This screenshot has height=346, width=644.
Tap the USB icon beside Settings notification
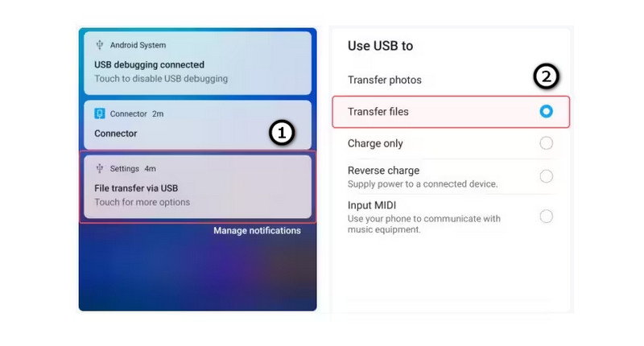[99, 168]
